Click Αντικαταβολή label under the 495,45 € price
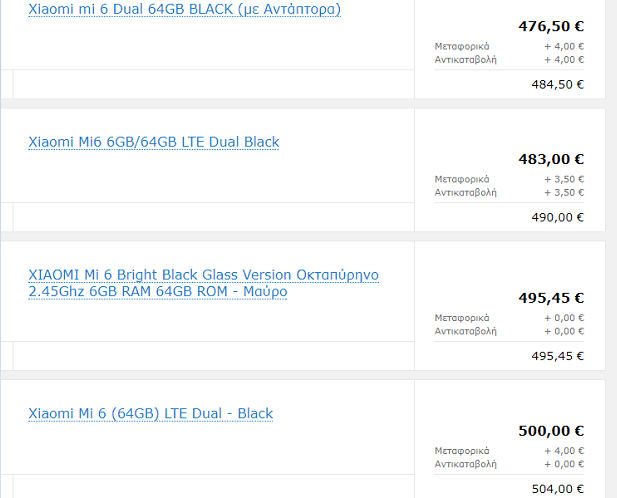The image size is (617, 498). pyautogui.click(x=465, y=331)
